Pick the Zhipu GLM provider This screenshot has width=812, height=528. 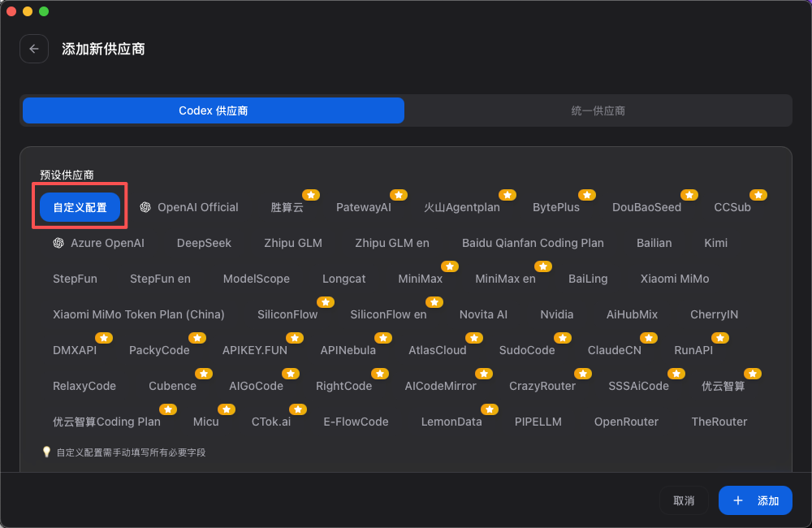click(x=293, y=243)
